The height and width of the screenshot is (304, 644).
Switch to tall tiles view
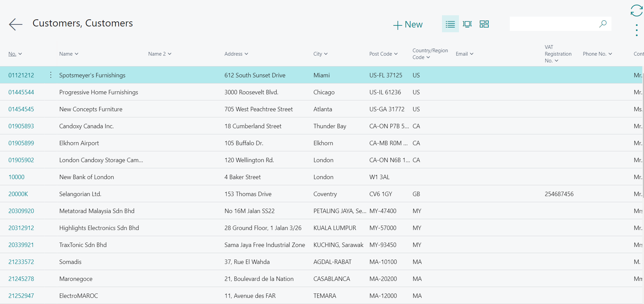(x=467, y=24)
